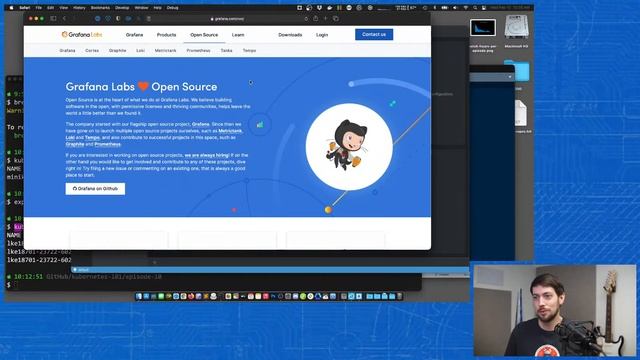
Task: Click the Grafana on Github button
Action: coord(95,189)
